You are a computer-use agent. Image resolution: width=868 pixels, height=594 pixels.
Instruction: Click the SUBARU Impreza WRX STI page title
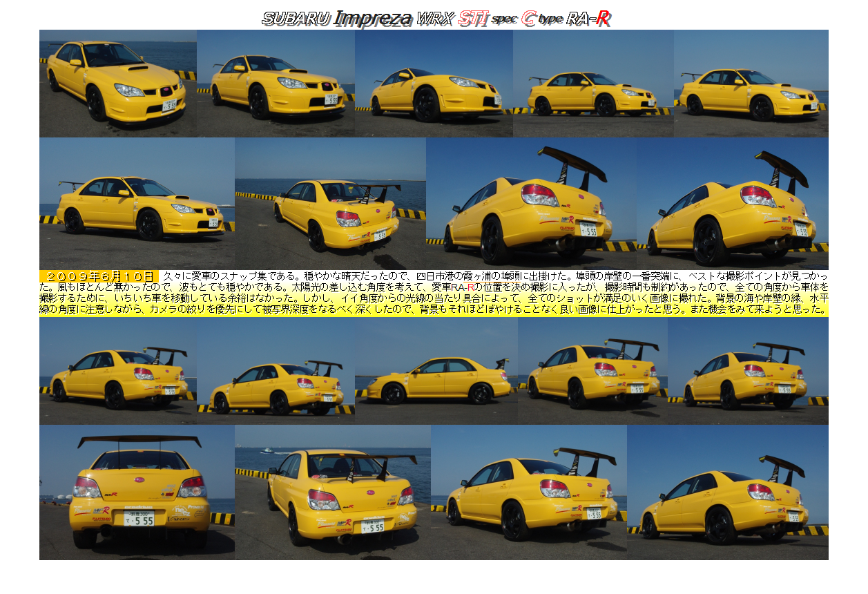(436, 18)
